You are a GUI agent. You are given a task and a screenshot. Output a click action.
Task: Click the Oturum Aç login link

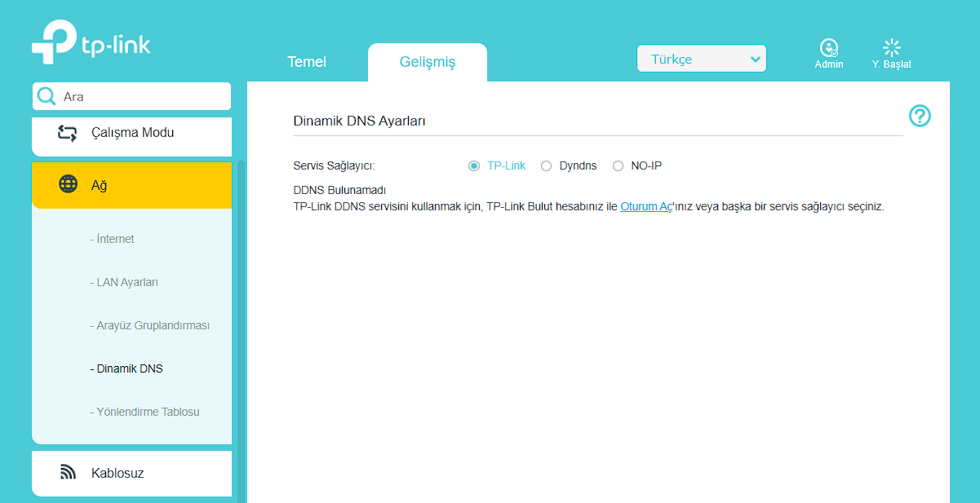(646, 206)
